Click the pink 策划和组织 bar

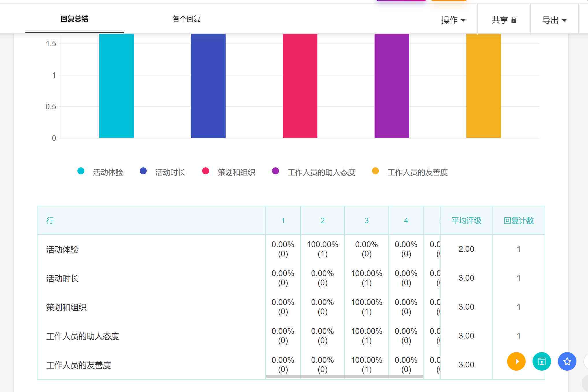click(300, 86)
